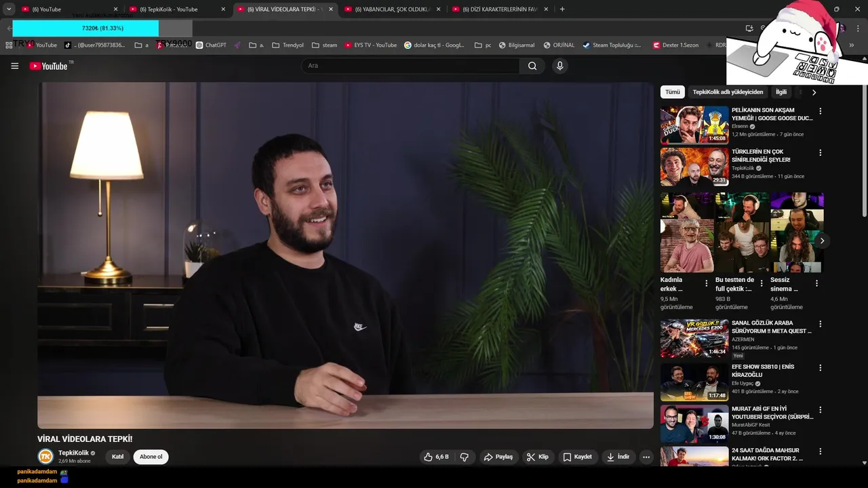Open YouTube bookmark in bookmarks bar
This screenshot has height=488, width=868.
pos(42,45)
